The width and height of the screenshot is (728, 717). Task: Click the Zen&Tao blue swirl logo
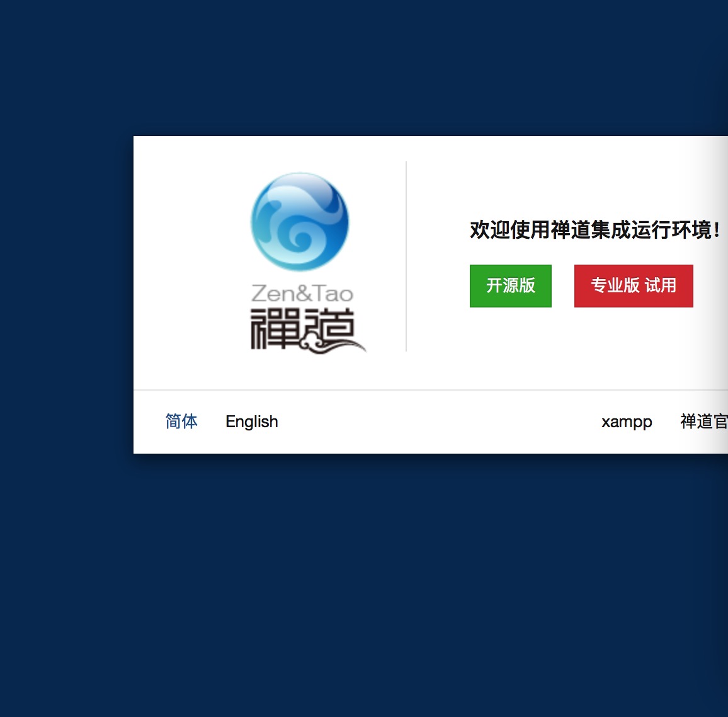pos(300,222)
